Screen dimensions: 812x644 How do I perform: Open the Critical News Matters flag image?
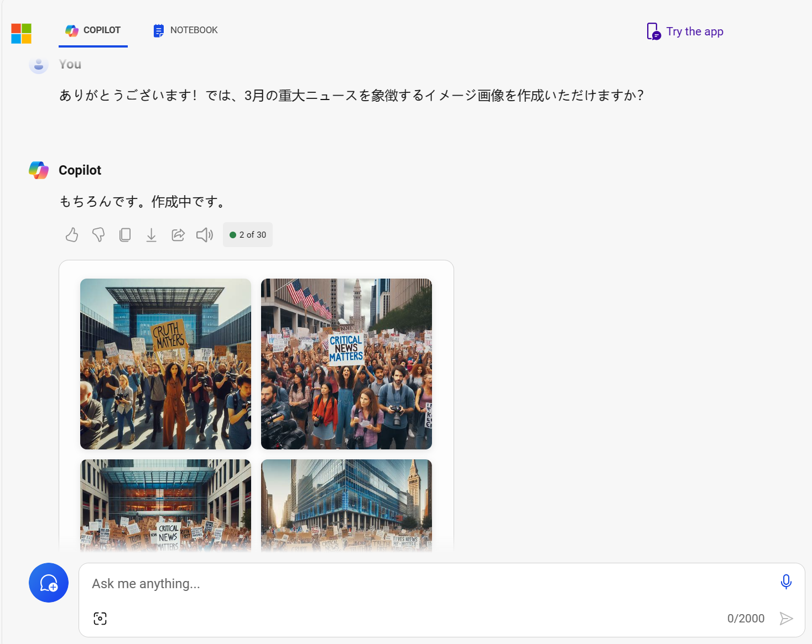pyautogui.click(x=346, y=364)
